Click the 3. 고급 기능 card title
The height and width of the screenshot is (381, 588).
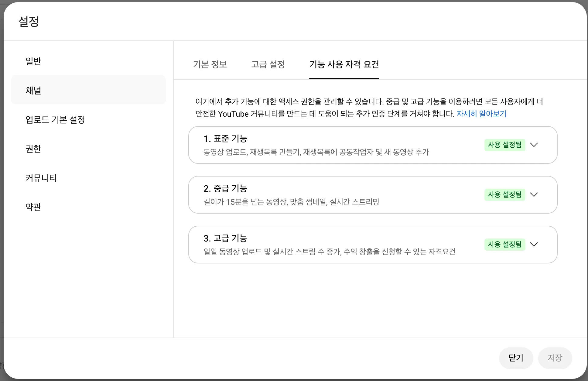point(225,238)
